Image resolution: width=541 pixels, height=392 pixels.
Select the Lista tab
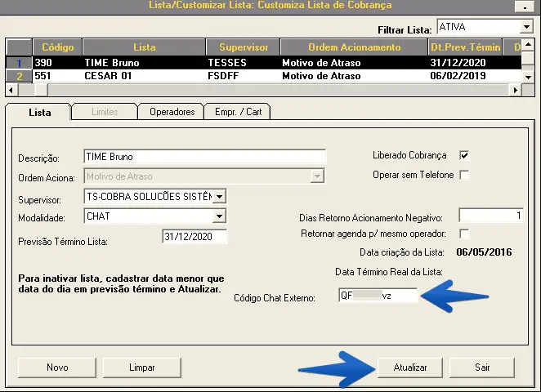click(x=39, y=112)
